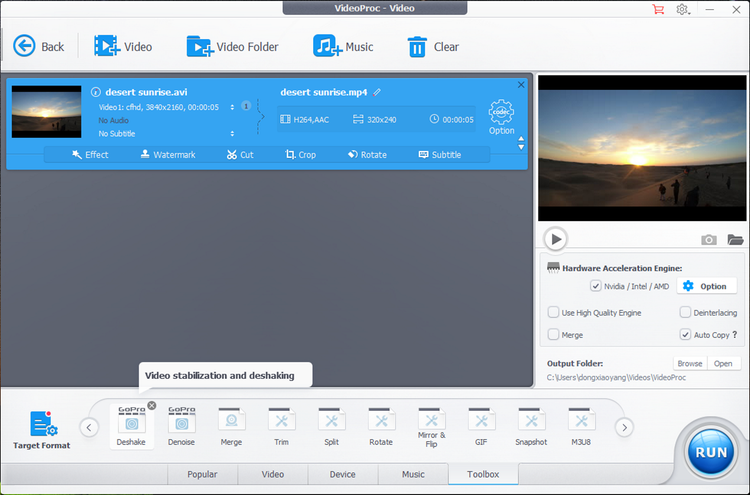Take a snapshot with the camera icon
This screenshot has width=750, height=495.
click(x=709, y=240)
